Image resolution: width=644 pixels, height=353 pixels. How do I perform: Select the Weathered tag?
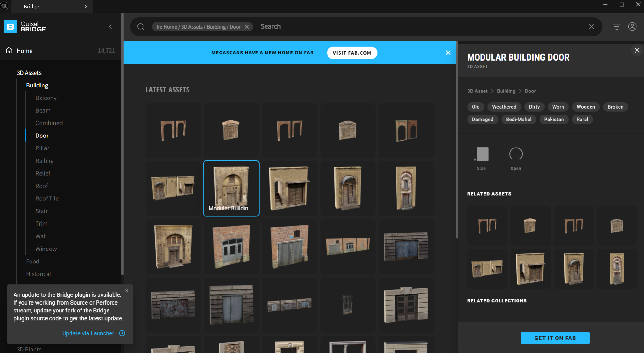tap(504, 107)
